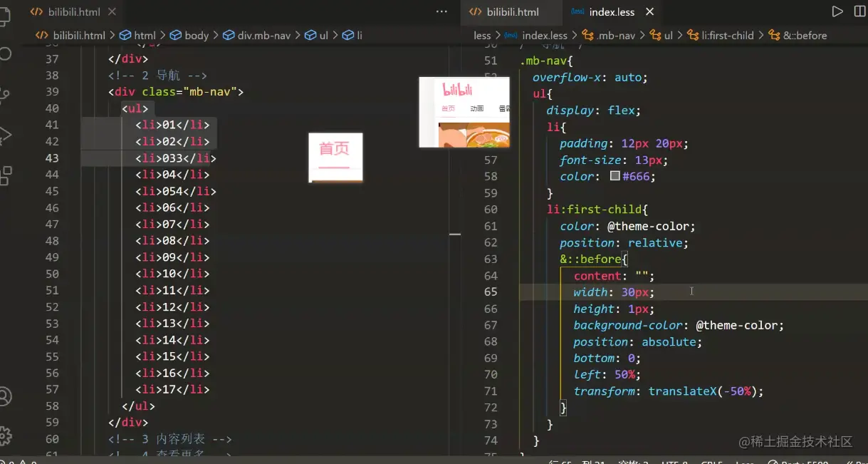
Task: Click the .mb-nav{ selector line
Action: tap(546, 61)
